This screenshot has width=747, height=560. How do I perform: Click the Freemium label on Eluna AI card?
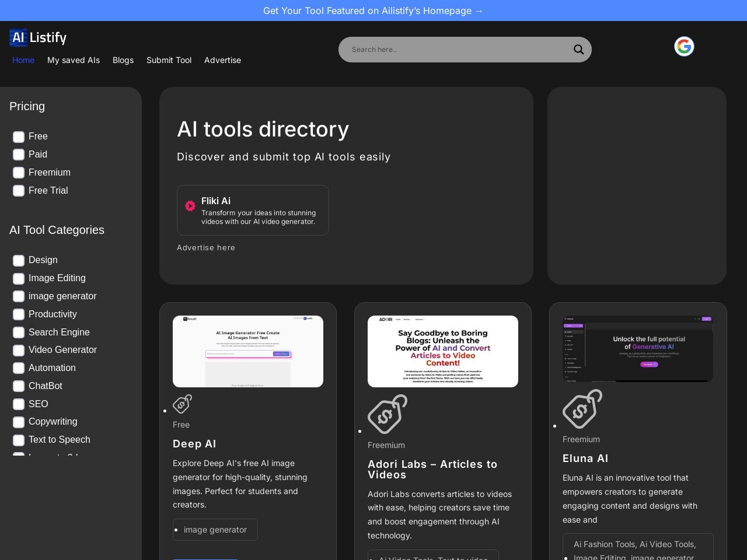click(581, 439)
